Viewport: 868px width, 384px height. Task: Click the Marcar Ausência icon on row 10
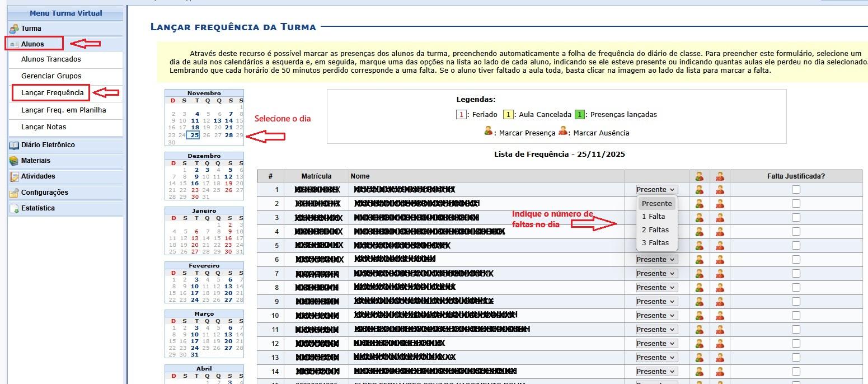(719, 315)
